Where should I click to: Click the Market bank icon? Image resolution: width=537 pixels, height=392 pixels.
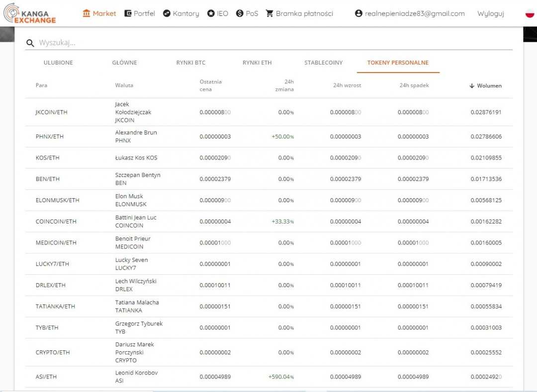pos(87,13)
